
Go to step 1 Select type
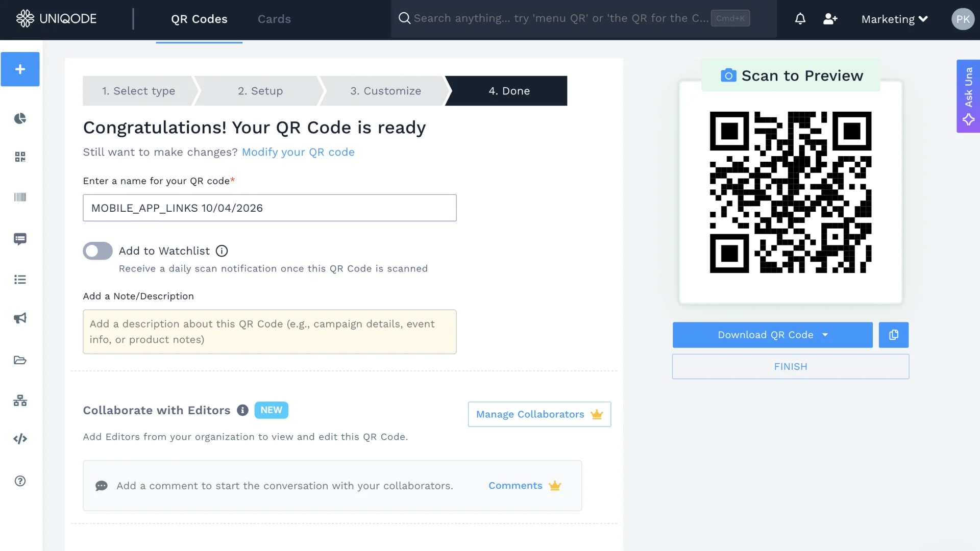138,91
